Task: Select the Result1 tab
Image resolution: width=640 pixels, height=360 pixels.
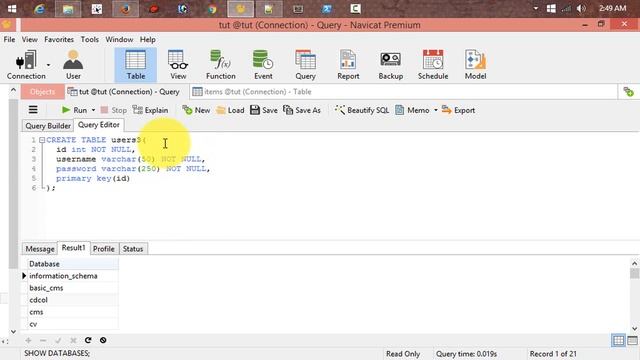Action: tap(73, 248)
